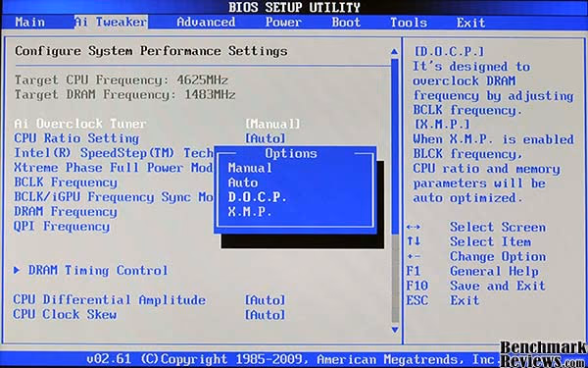Click the Change Option help entry
The height and width of the screenshot is (368, 588).
(x=498, y=256)
